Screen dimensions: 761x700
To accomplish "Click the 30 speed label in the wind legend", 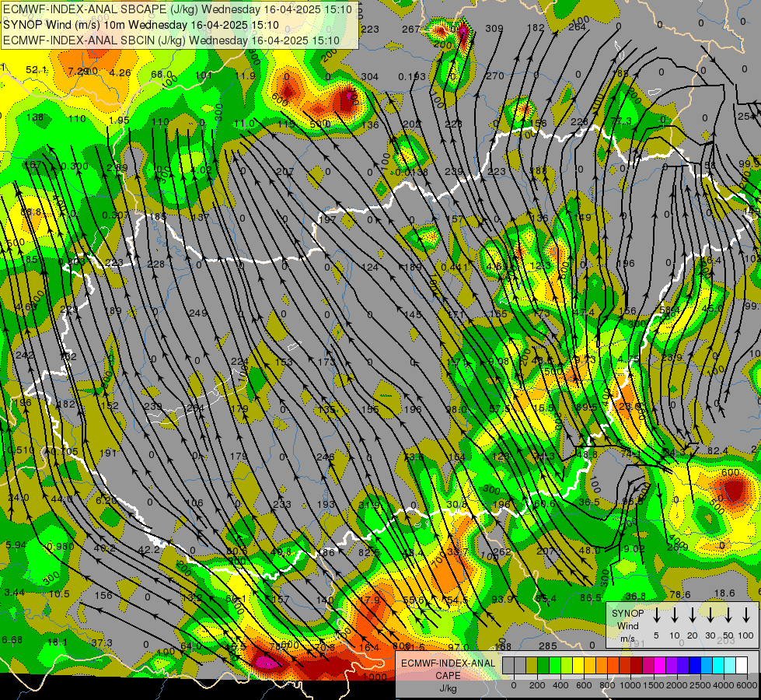I will point(710,635).
